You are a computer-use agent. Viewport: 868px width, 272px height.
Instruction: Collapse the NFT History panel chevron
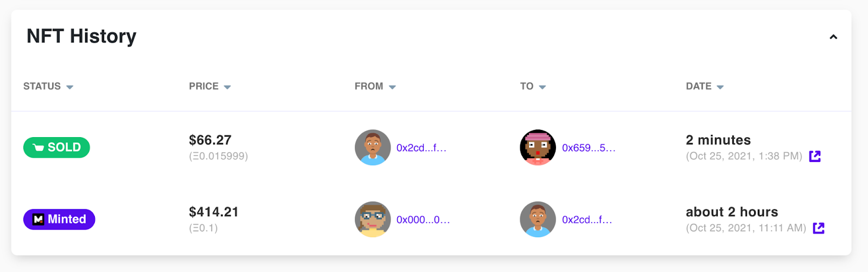click(833, 37)
